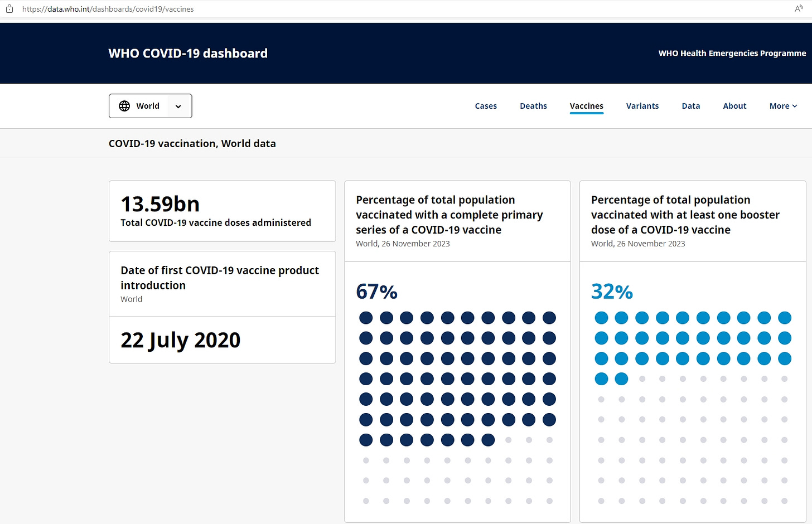Screen dimensions: 812x524
Task: Click the read aloud icon in address bar
Action: point(799,9)
